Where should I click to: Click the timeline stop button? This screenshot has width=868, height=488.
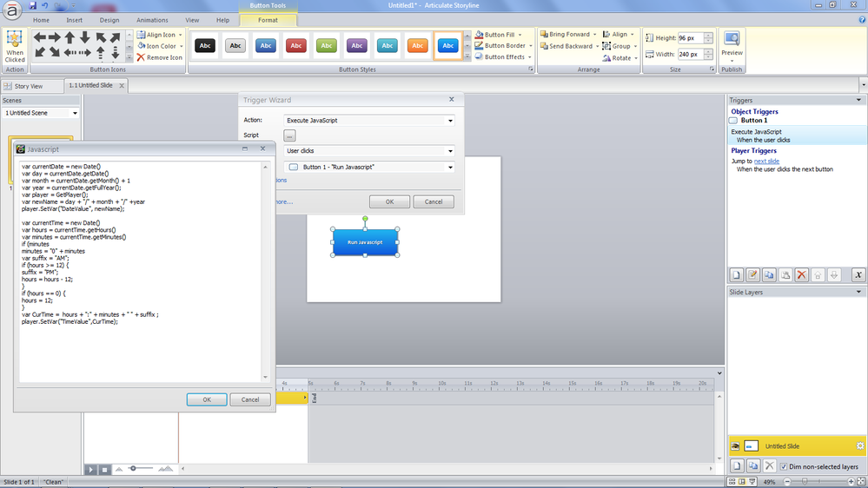[x=104, y=469]
